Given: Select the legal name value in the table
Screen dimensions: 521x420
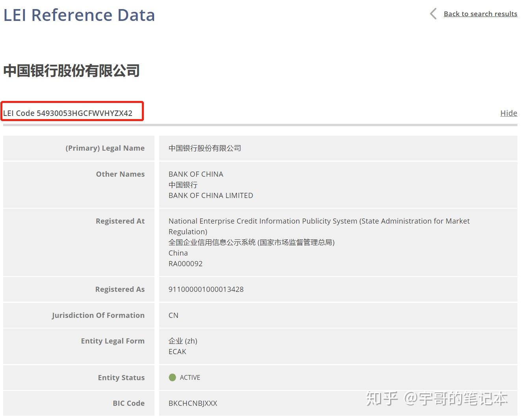Looking at the screenshot, I should 205,148.
